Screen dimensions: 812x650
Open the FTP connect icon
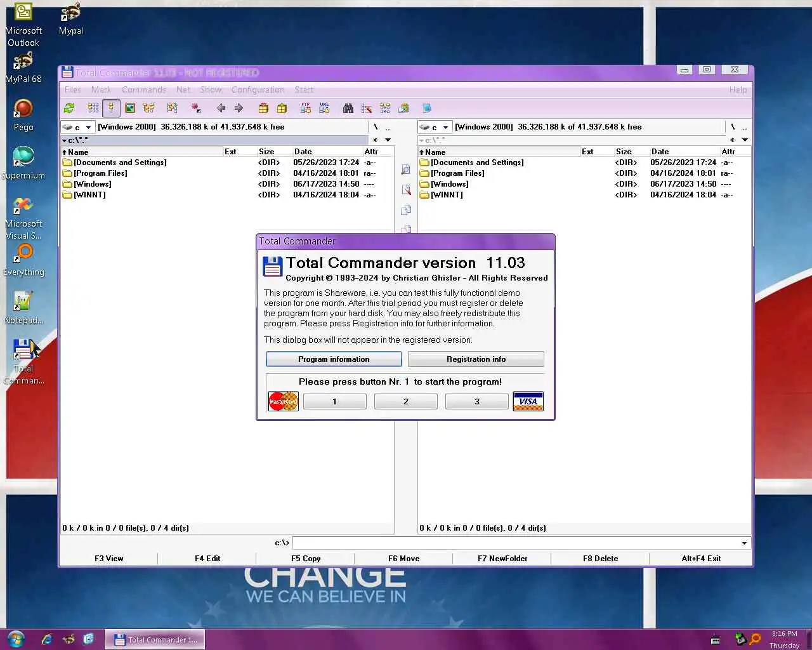[306, 108]
